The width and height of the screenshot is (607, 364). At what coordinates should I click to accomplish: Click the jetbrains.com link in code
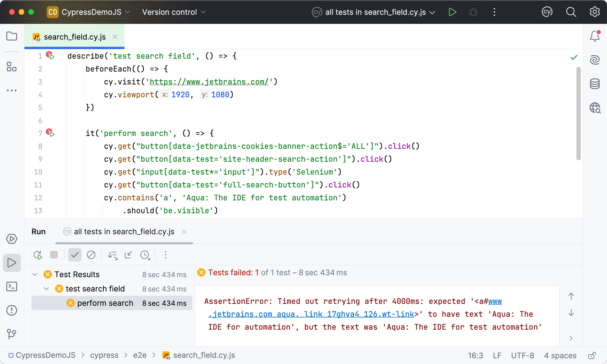(x=209, y=82)
